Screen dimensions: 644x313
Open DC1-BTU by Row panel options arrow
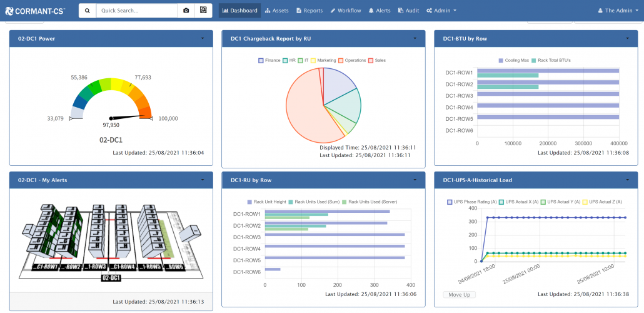[x=627, y=38]
